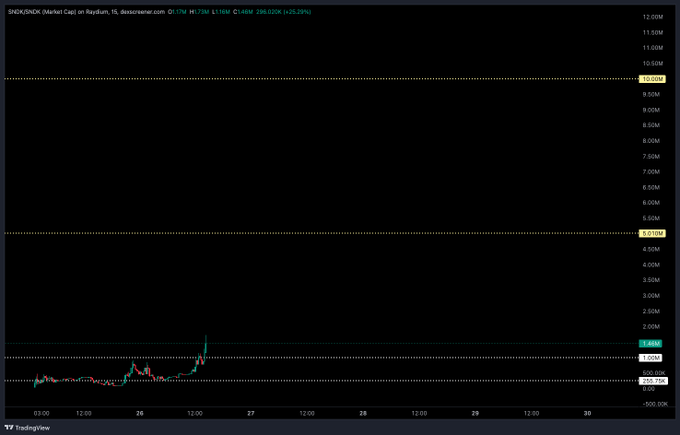Screen dimensions: 680x435
Task: Click the 4.00M price axis label
Action: (x=651, y=265)
